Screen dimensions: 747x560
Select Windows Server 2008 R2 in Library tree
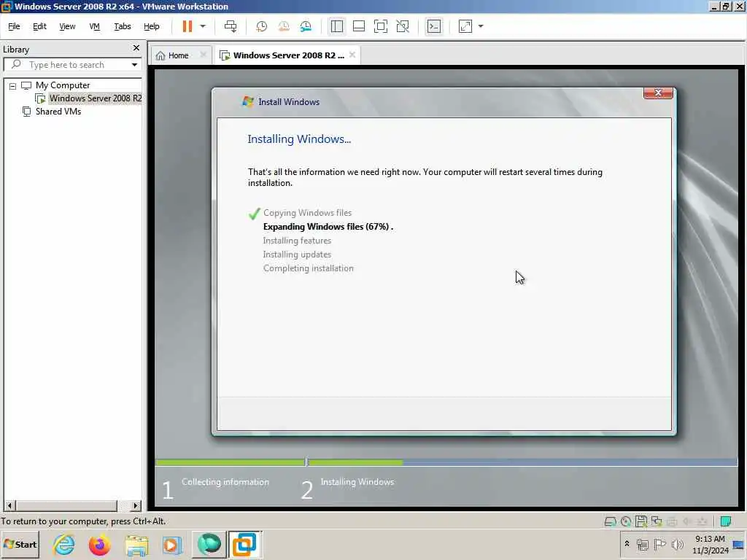click(x=96, y=98)
